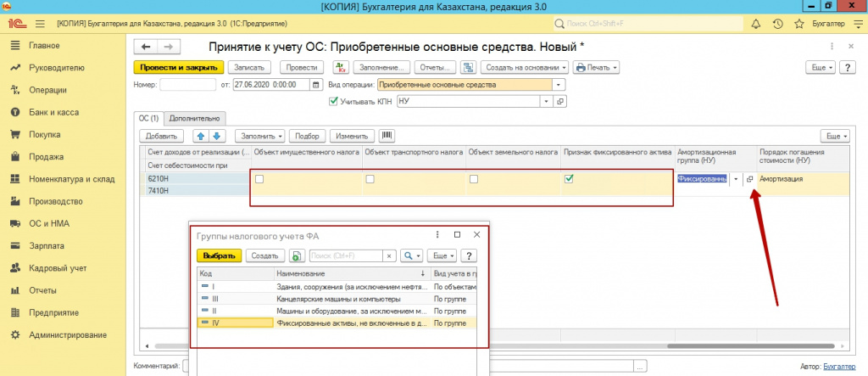Open Бухгалтер author link
The height and width of the screenshot is (376, 868).
[839, 367]
